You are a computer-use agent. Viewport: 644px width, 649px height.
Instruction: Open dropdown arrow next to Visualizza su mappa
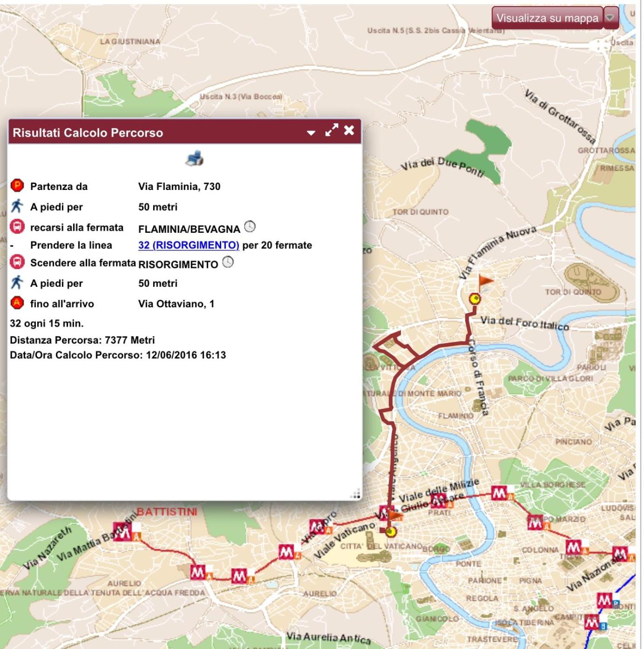[x=611, y=18]
